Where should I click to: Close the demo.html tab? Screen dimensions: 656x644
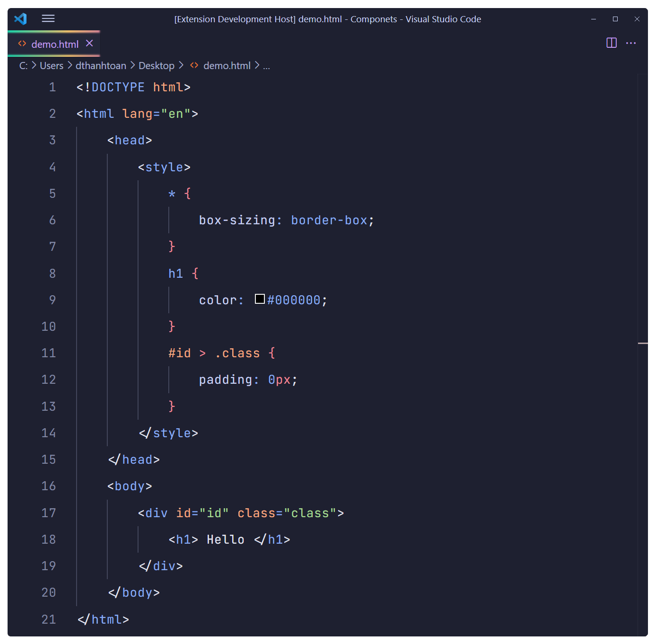click(x=89, y=44)
